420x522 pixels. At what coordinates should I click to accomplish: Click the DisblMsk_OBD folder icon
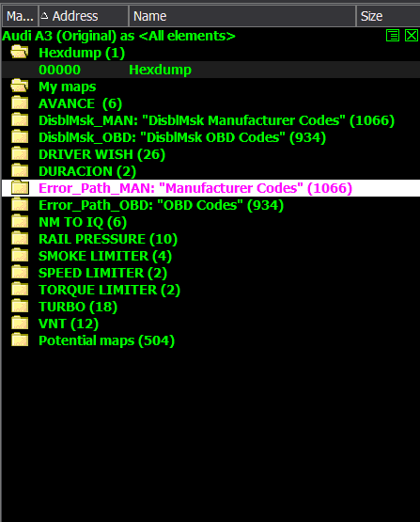20,136
